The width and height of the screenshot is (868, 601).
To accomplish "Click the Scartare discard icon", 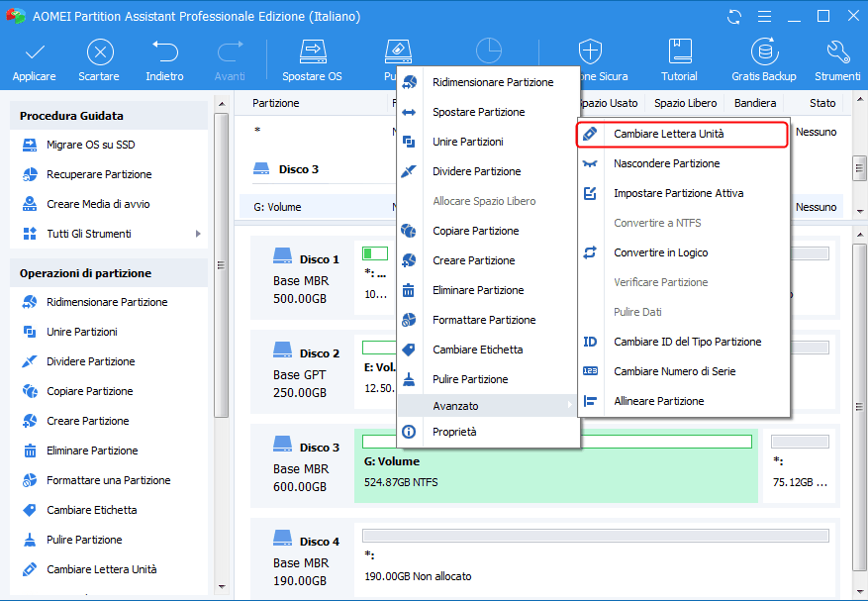I will coord(100,52).
